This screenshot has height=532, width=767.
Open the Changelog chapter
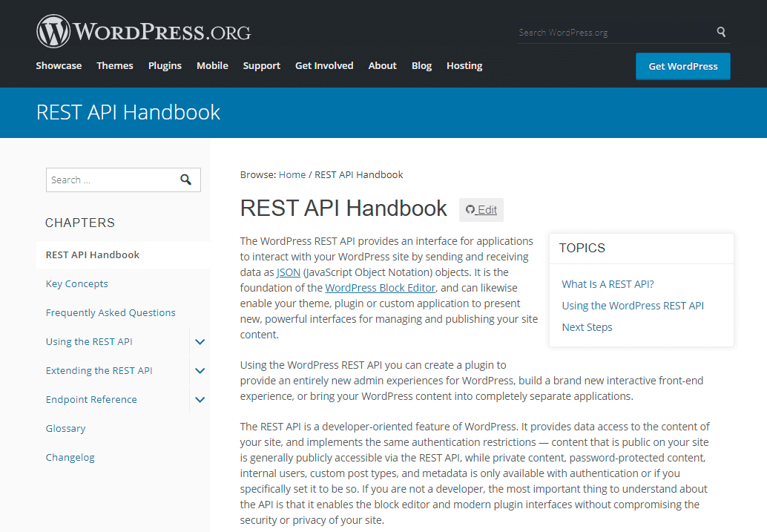[x=70, y=457]
